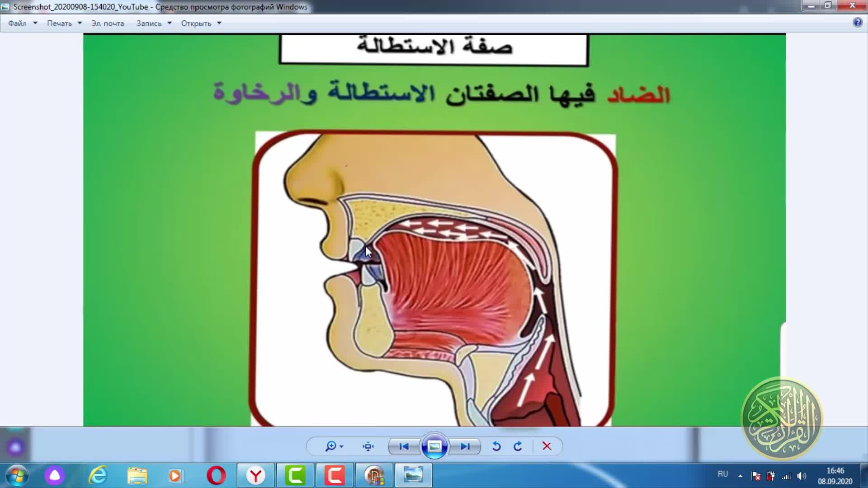
Task: Open the Запись menu
Action: coord(149,23)
